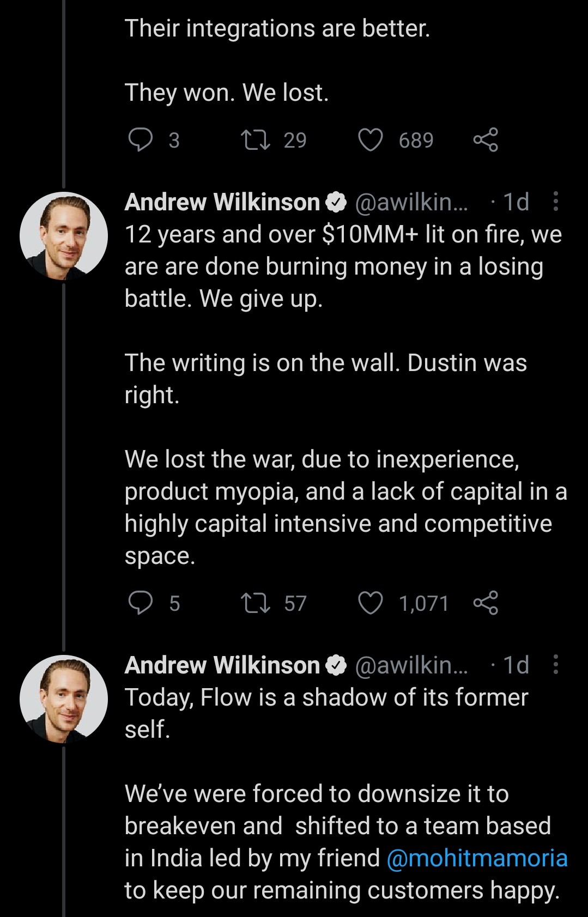Tap the @awilkin handle on "12 years" tweet

tap(411, 202)
